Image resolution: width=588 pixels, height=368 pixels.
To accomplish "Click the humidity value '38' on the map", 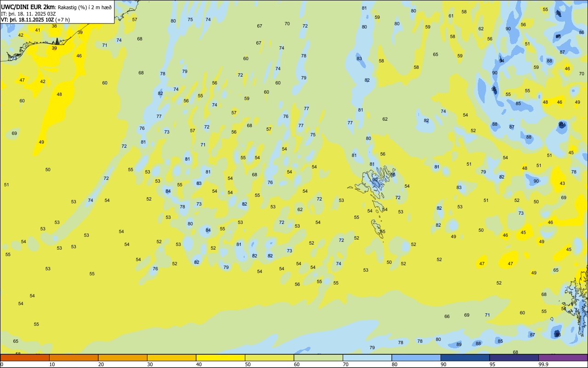I will pos(54,26).
